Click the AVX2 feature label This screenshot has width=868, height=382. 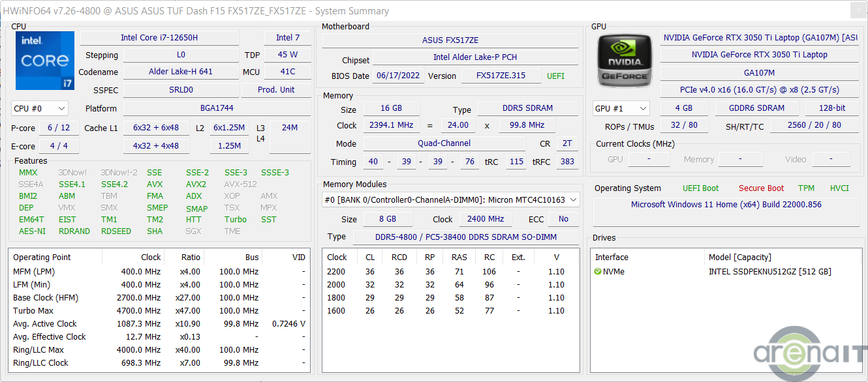pyautogui.click(x=196, y=184)
